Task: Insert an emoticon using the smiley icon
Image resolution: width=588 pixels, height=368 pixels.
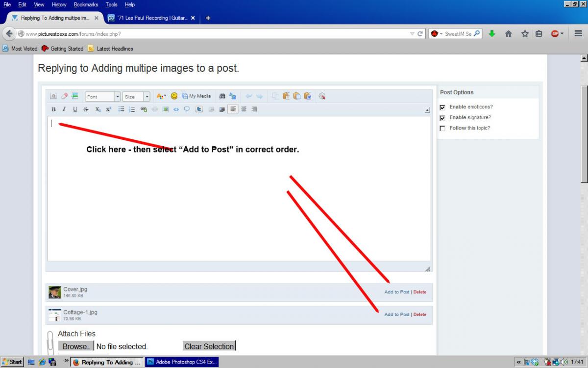Action: (174, 96)
